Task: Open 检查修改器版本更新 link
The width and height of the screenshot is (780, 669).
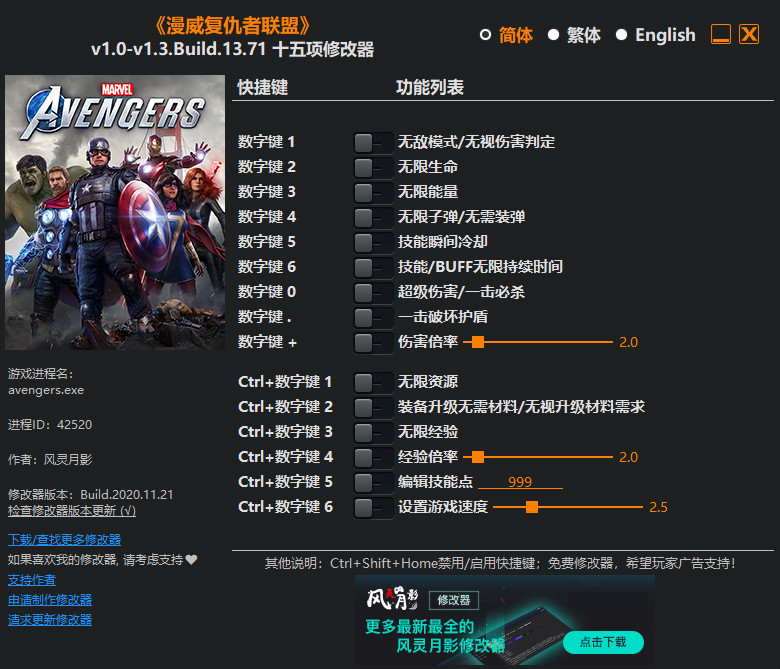Action: (72, 510)
